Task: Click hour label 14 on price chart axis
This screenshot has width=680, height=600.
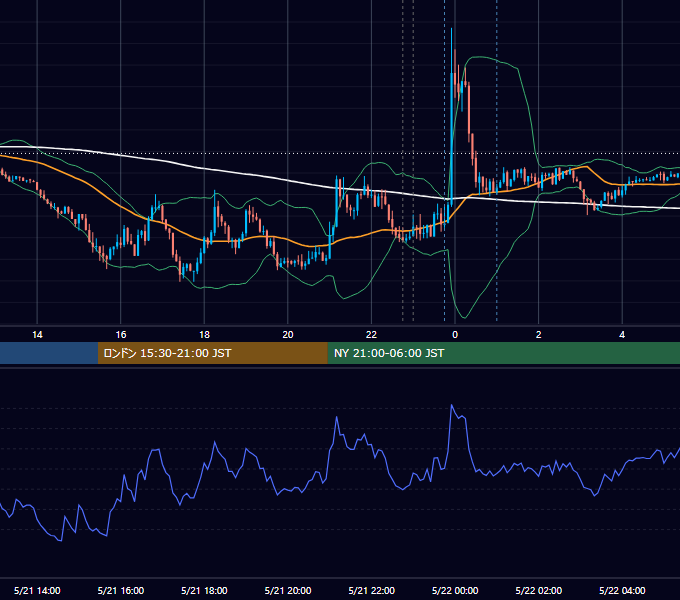Action: [x=37, y=335]
